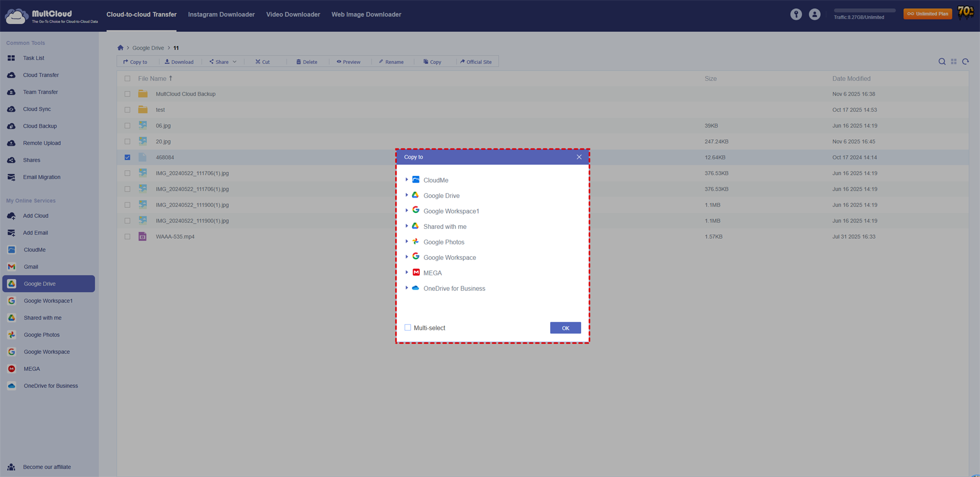
Task: Expand the CloudMe tree node
Action: tap(407, 180)
